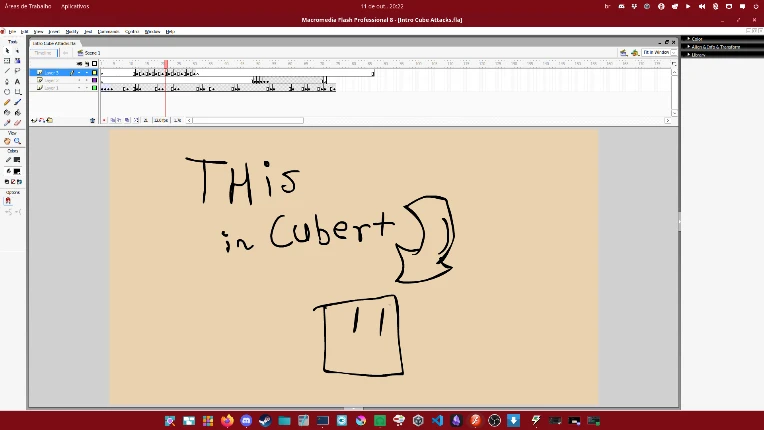The width and height of the screenshot is (764, 430).
Task: Toggle Lock All Layers padlock header
Action: [87, 64]
